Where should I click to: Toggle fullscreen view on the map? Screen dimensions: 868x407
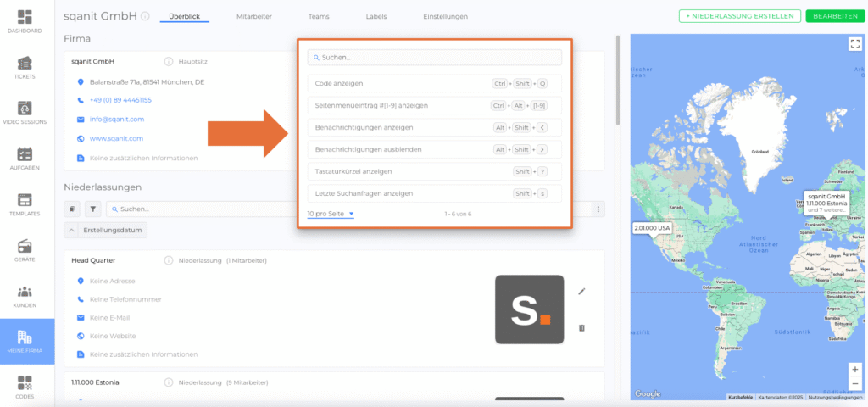tap(854, 44)
